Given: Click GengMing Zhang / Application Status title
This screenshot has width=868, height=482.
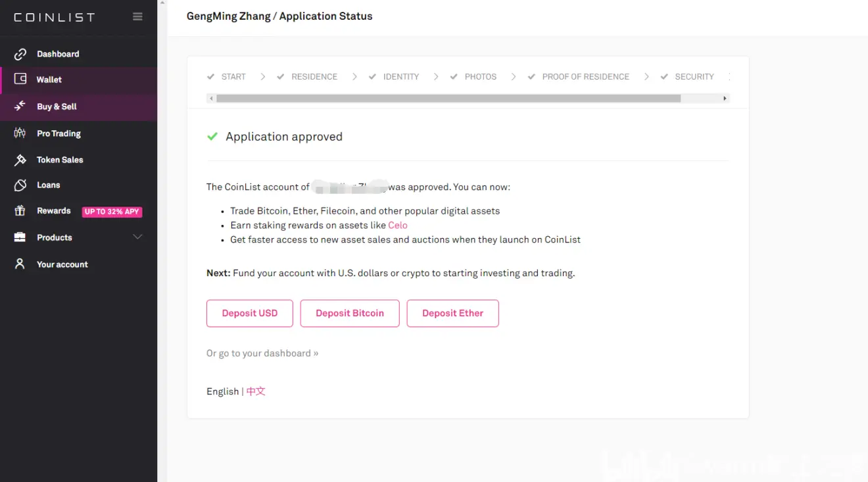Looking at the screenshot, I should click(279, 16).
